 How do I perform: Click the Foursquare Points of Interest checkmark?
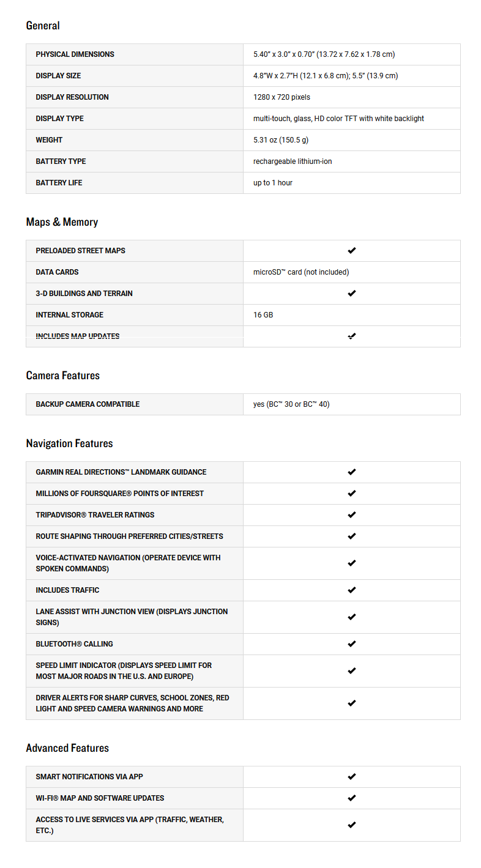352,494
